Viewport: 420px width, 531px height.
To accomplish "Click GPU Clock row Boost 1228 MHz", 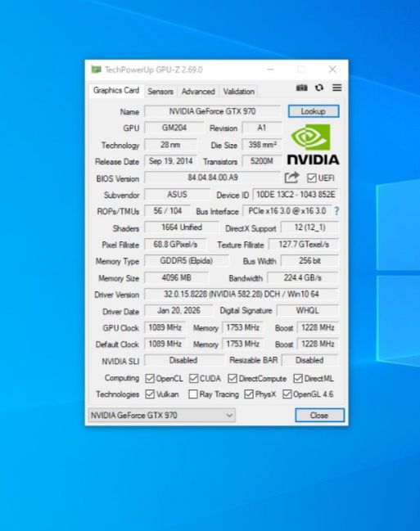I will tap(318, 327).
